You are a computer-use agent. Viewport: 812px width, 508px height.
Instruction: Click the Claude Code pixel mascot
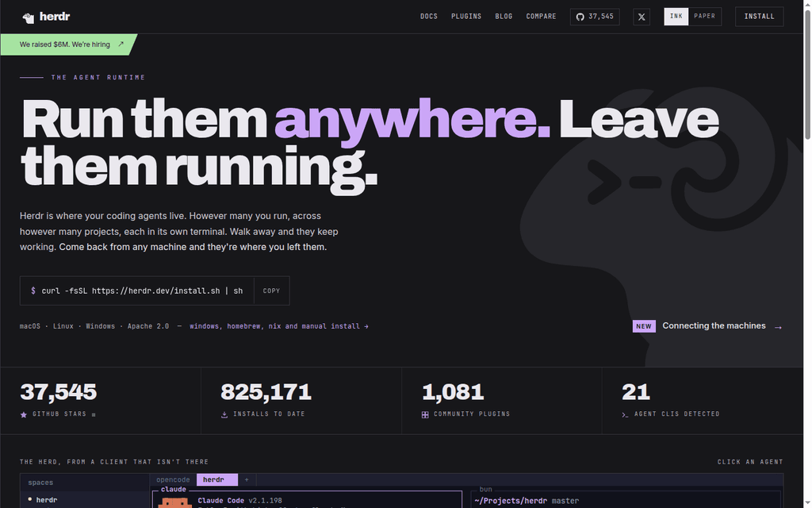pos(174,502)
